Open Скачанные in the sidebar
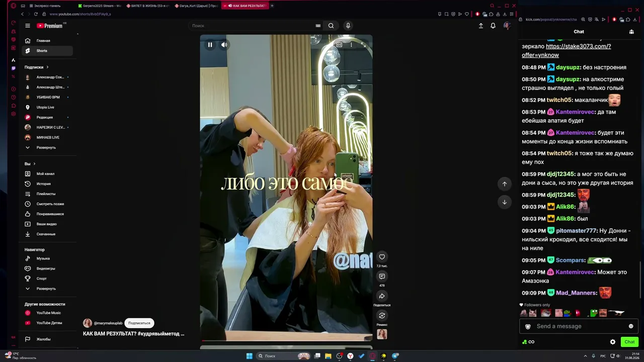644x362 pixels. (47, 234)
